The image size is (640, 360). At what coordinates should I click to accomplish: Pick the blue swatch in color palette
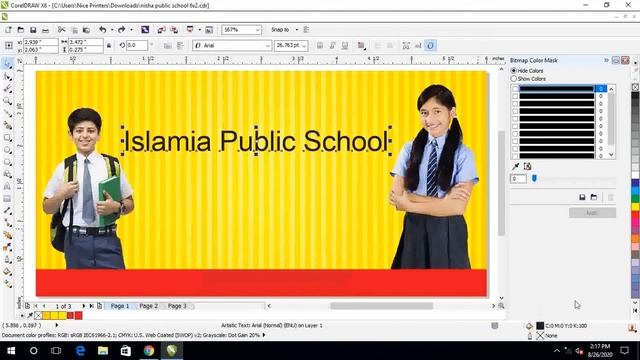pos(636,183)
